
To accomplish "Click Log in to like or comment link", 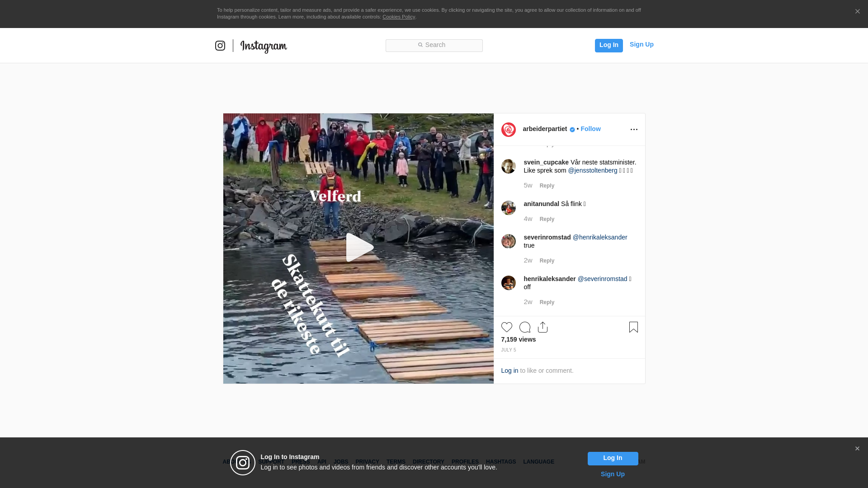I will point(509,371).
